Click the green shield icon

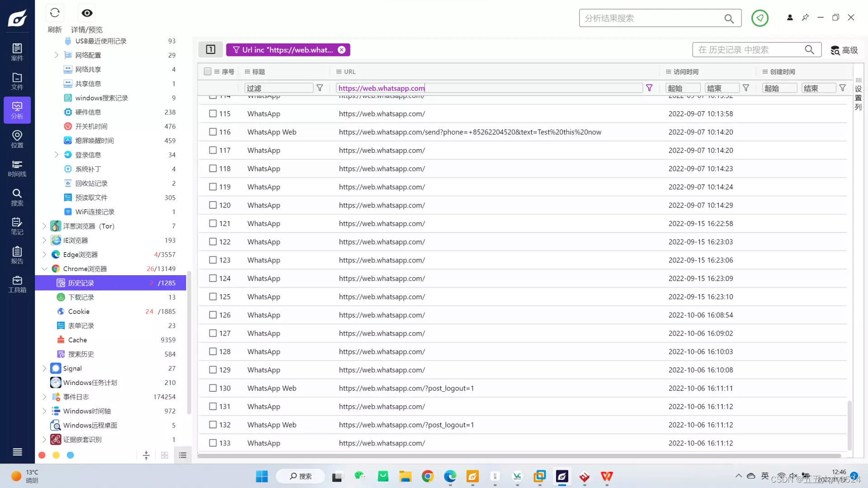[759, 18]
